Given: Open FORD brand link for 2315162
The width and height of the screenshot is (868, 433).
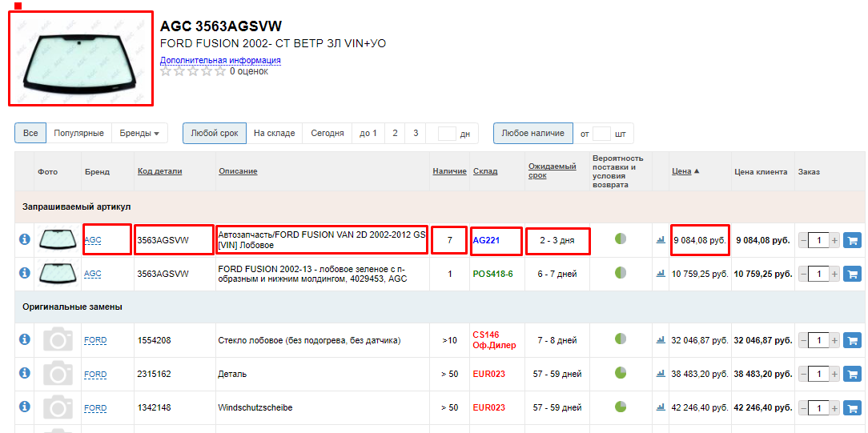Looking at the screenshot, I should click(95, 375).
